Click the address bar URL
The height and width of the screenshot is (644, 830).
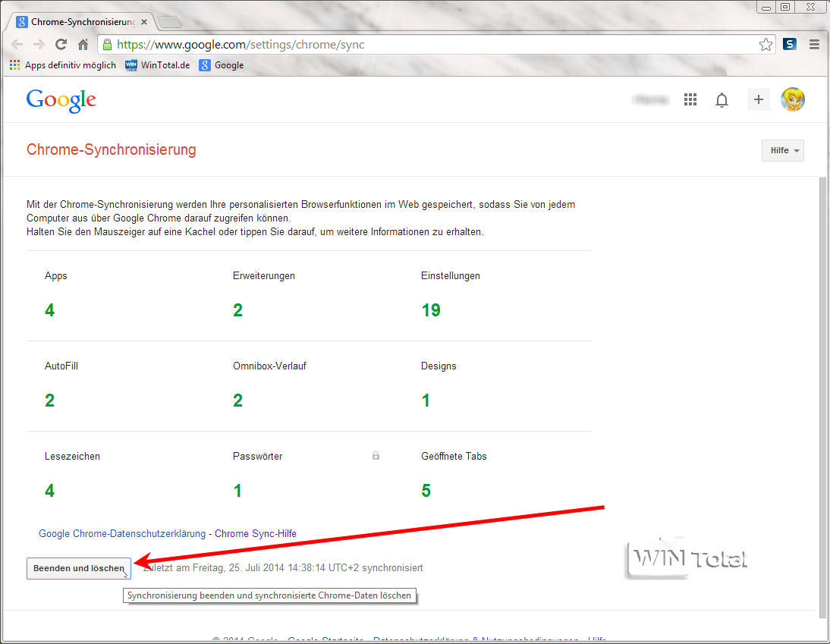[x=241, y=45]
